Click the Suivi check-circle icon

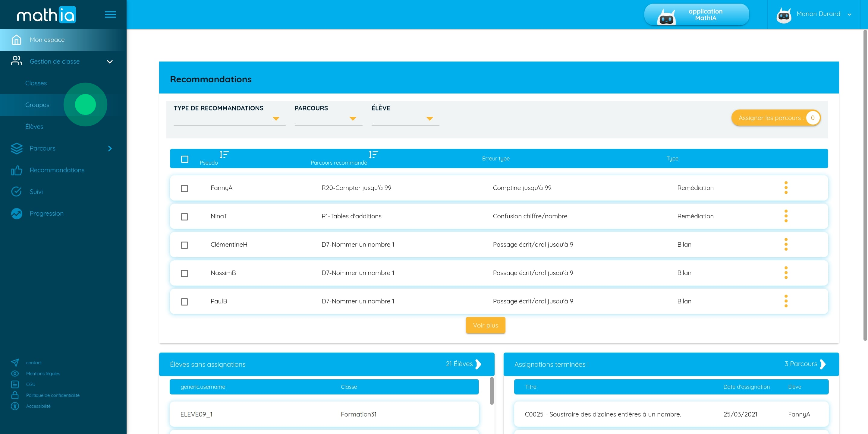click(16, 192)
